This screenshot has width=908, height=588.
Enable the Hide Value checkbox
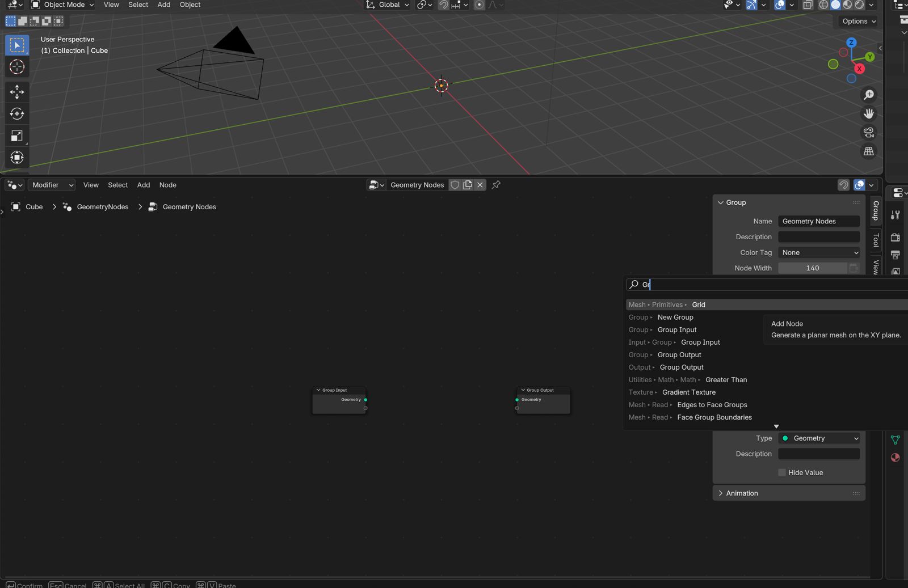[782, 473]
